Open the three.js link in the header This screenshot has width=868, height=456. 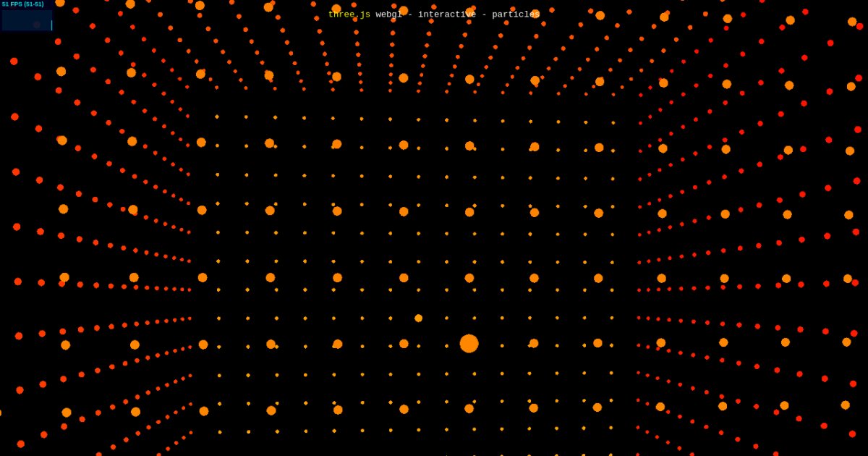[x=349, y=14]
